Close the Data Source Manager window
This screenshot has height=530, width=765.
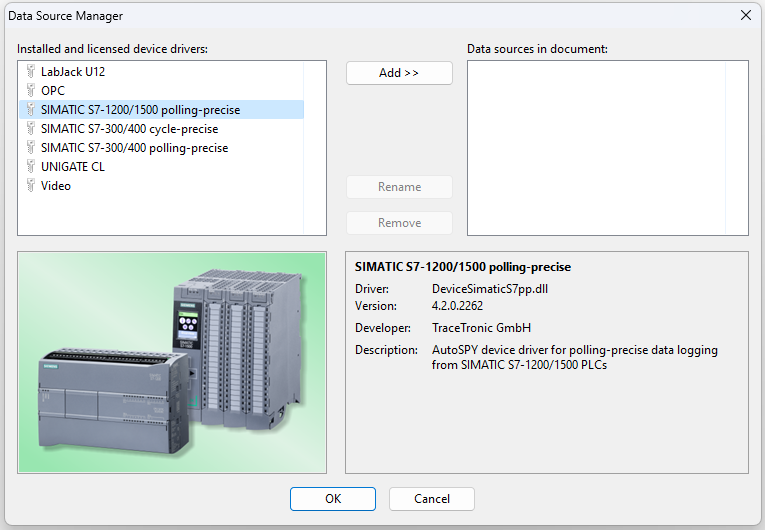pyautogui.click(x=745, y=15)
